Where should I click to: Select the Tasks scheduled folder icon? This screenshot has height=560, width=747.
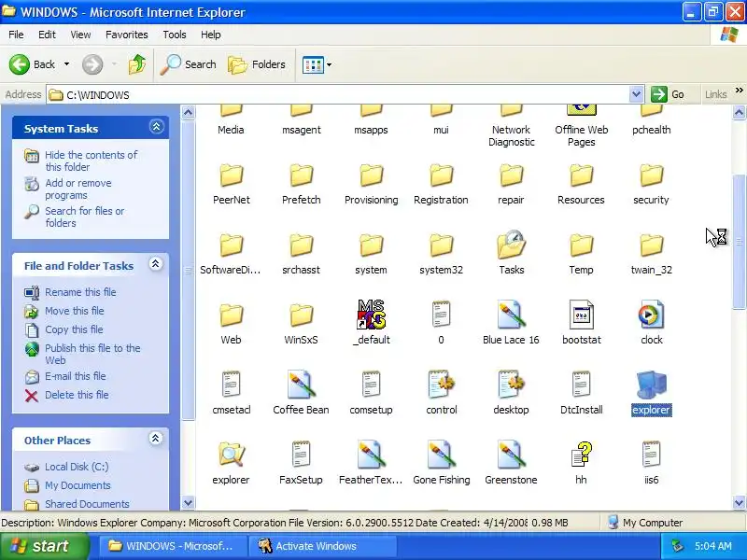click(511, 245)
